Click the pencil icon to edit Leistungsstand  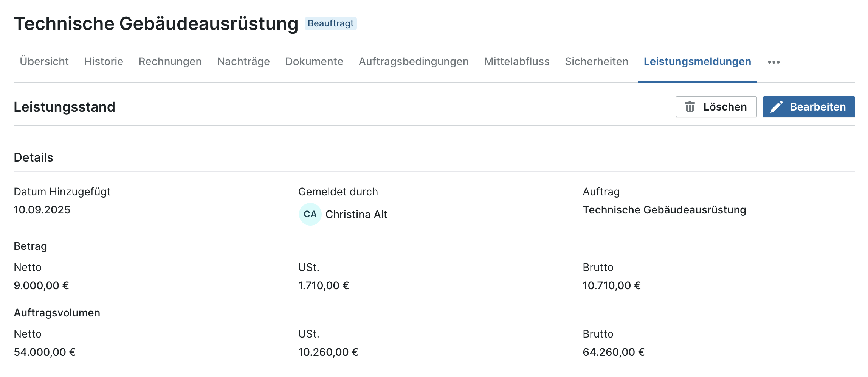point(777,107)
